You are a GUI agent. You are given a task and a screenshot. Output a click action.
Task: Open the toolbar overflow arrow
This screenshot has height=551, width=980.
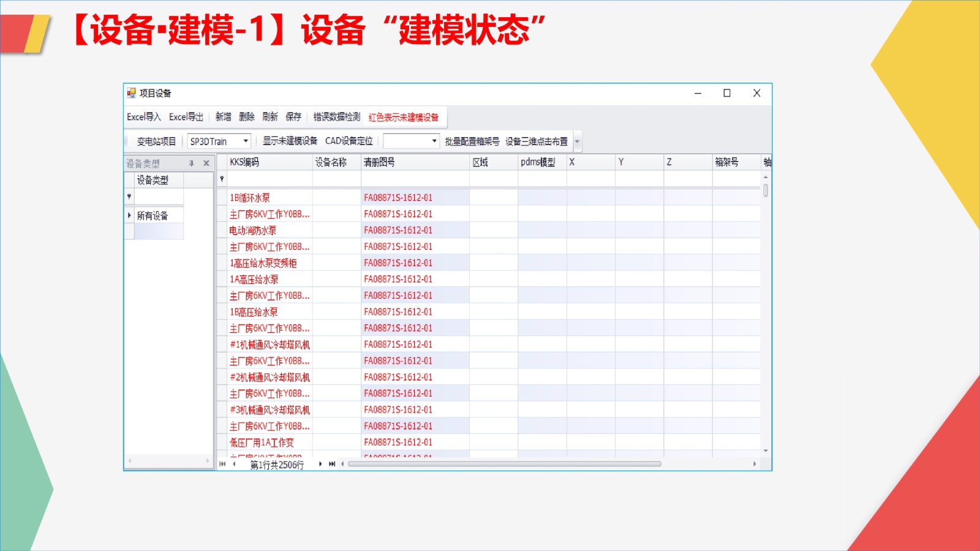coord(577,141)
